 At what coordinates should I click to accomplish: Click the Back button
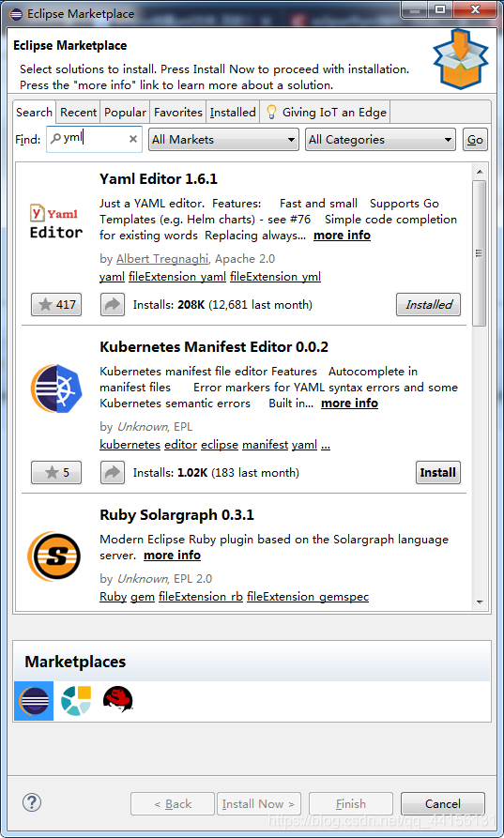coord(173,804)
